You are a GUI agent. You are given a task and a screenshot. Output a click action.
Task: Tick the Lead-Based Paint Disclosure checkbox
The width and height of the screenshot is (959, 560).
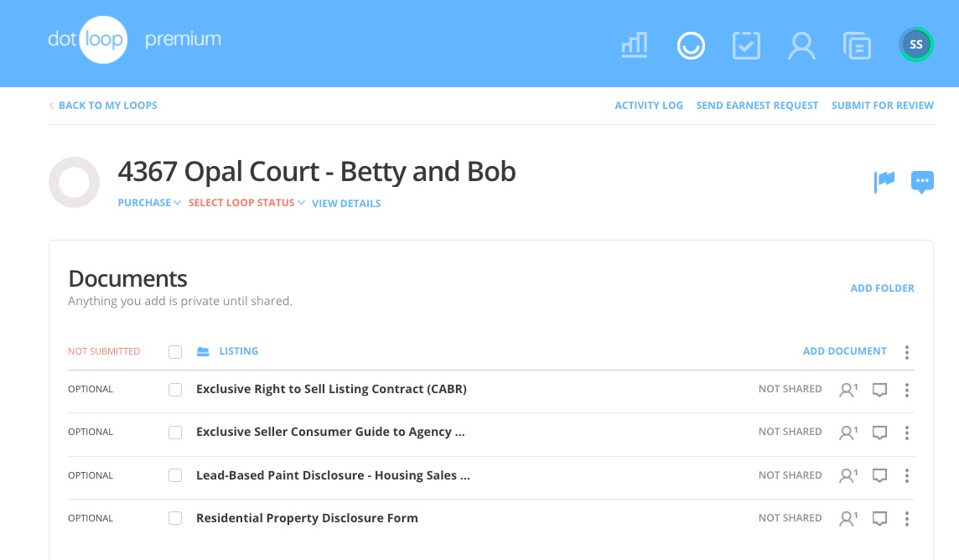pyautogui.click(x=175, y=475)
